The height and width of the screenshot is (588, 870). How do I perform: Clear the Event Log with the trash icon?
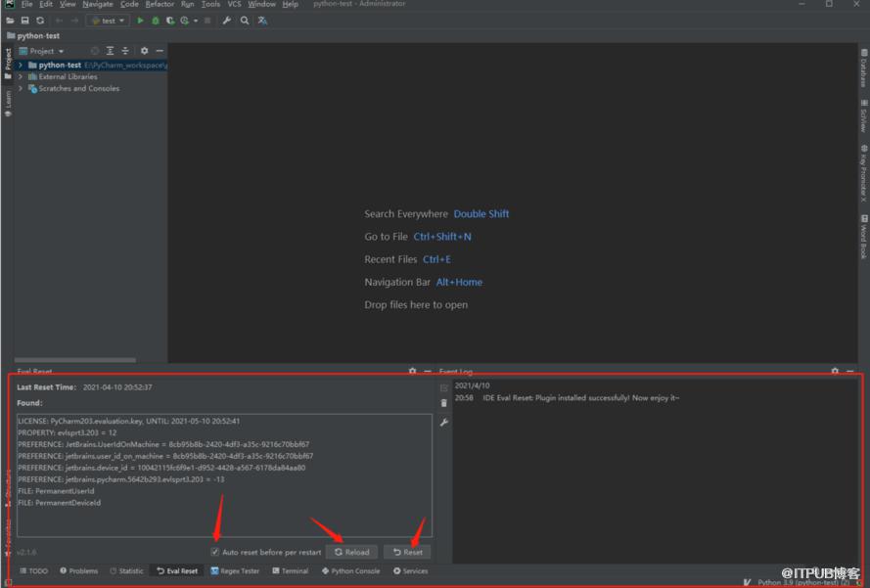pyautogui.click(x=444, y=403)
